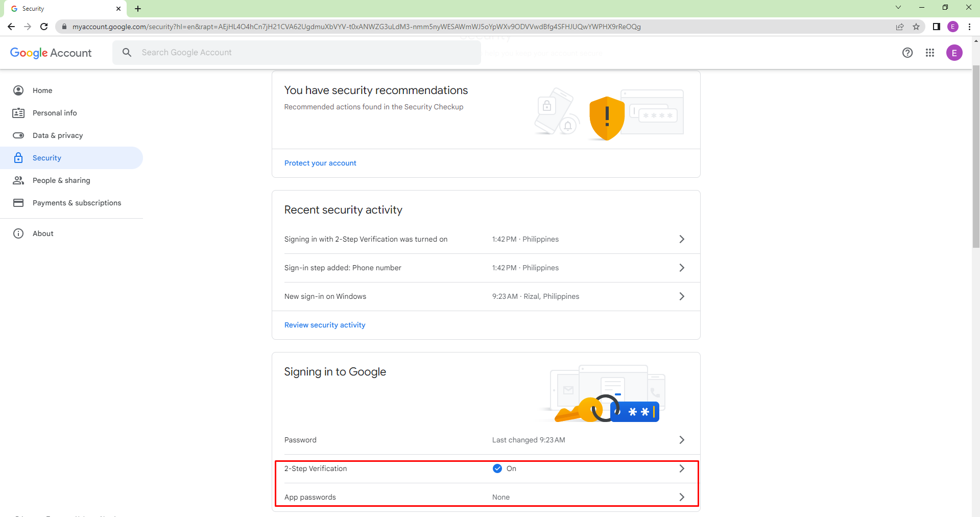Open the browser side panel icon
The image size is (980, 517).
click(x=937, y=27)
